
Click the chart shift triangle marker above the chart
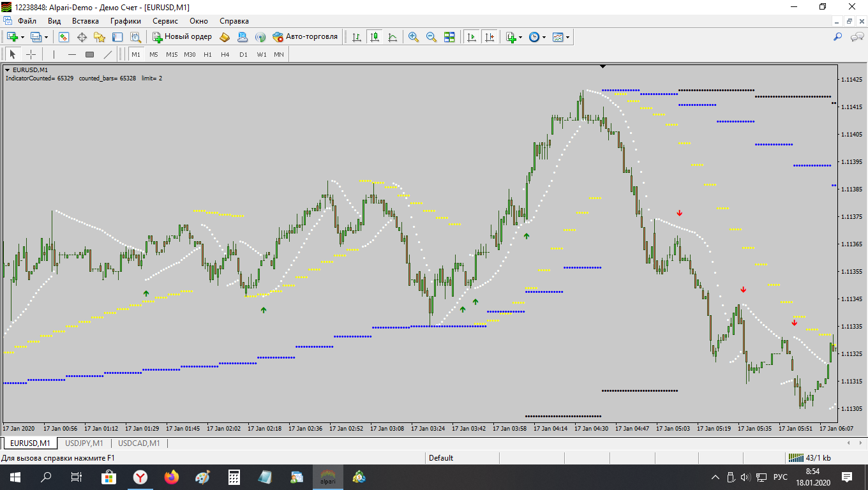pos(602,66)
